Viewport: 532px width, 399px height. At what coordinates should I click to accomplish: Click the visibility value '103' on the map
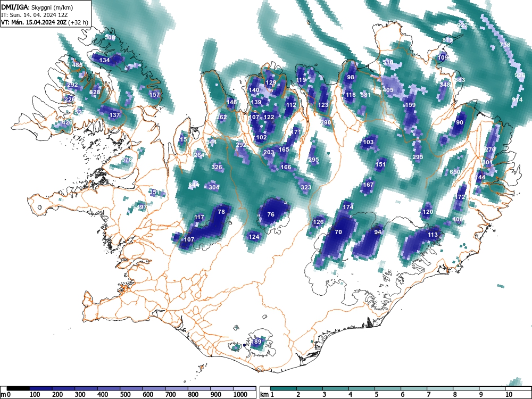click(x=368, y=142)
